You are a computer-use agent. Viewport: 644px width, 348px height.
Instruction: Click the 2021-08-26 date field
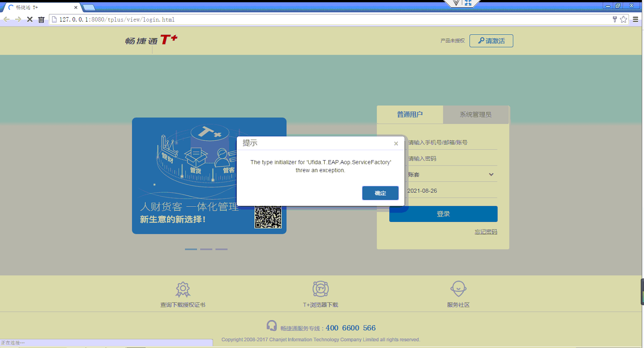(443, 190)
